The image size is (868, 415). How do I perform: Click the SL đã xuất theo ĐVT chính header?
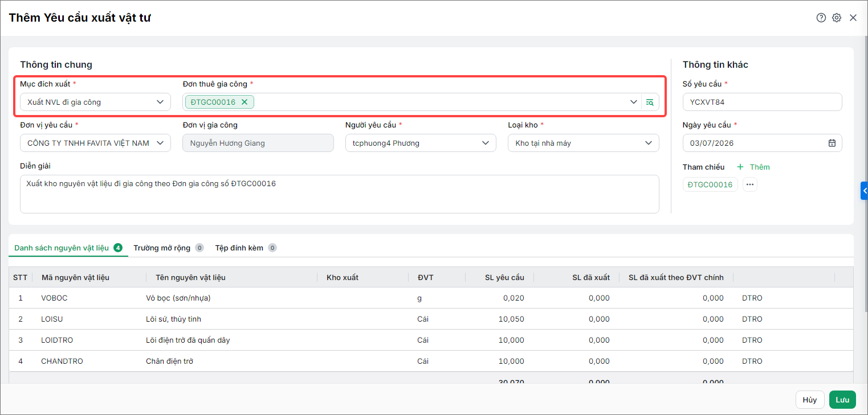[x=676, y=277]
